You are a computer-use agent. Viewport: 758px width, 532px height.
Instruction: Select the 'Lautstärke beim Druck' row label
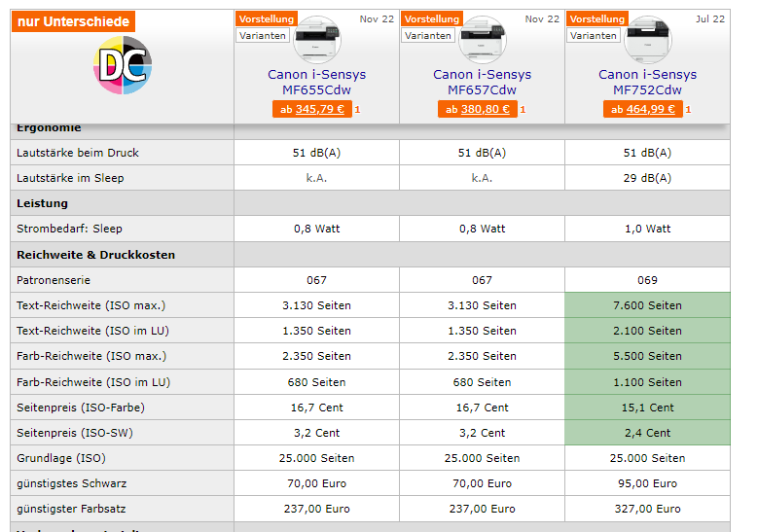(77, 153)
